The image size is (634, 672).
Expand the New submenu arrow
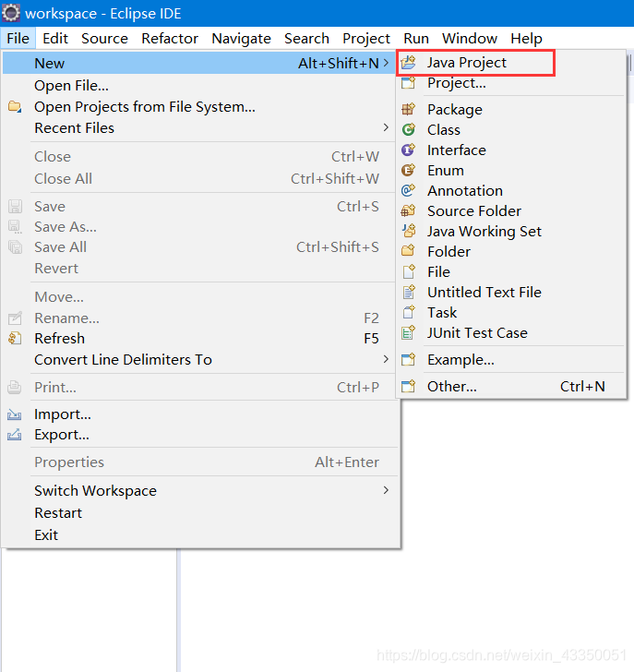coord(386,63)
